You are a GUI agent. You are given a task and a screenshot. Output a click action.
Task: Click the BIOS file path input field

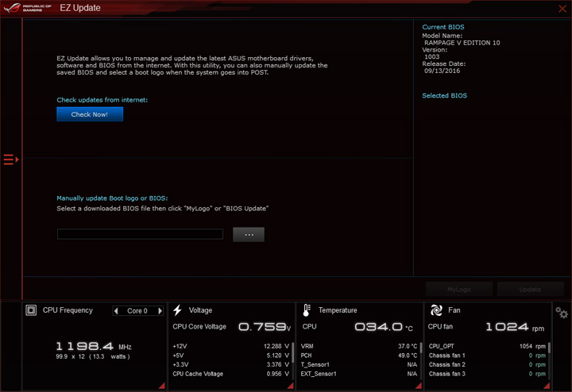(140, 234)
